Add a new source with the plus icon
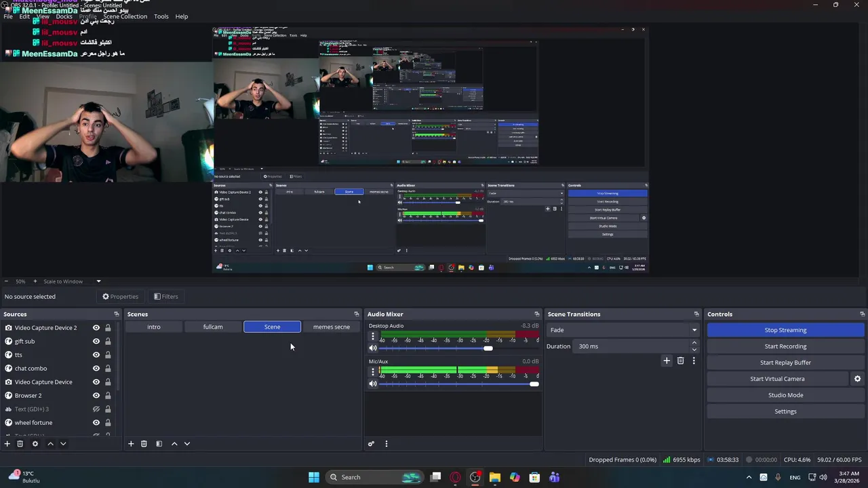 point(7,444)
